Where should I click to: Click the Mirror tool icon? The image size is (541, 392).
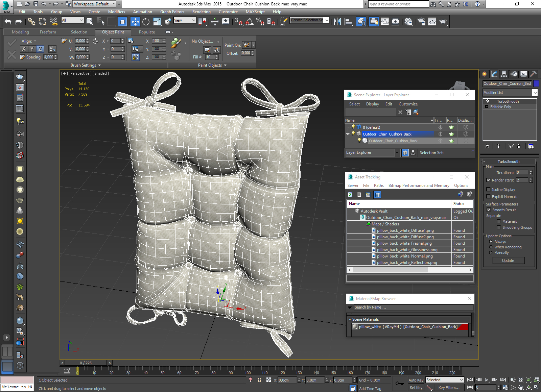(x=337, y=22)
